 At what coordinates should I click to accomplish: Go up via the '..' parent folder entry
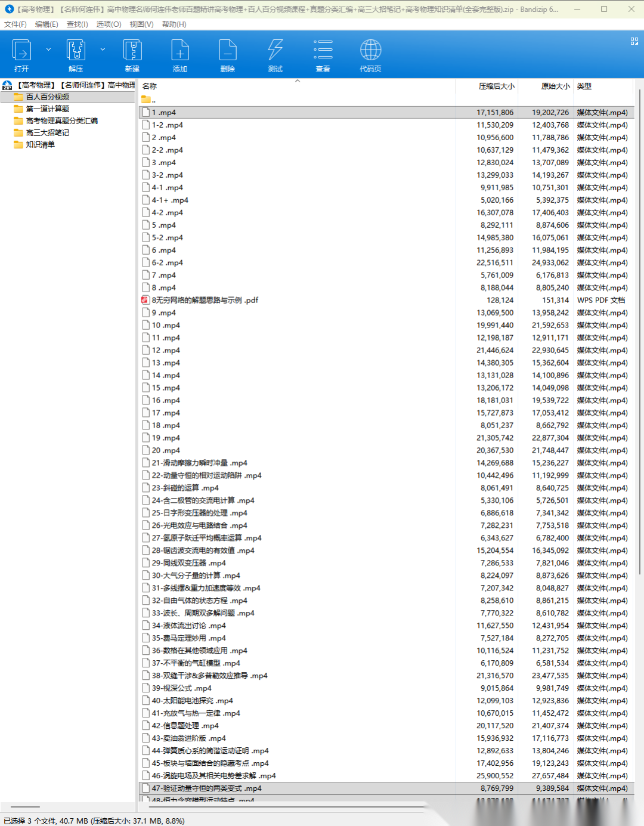tap(153, 100)
